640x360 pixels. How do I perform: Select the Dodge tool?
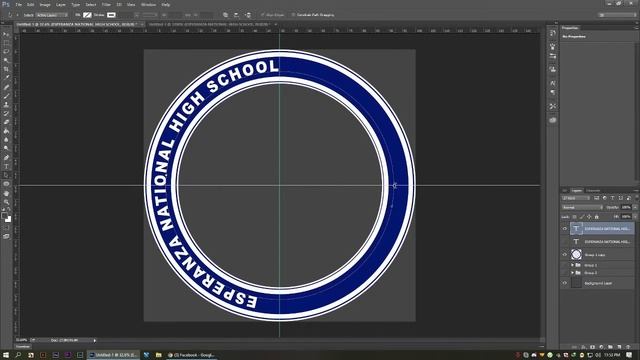click(x=6, y=149)
